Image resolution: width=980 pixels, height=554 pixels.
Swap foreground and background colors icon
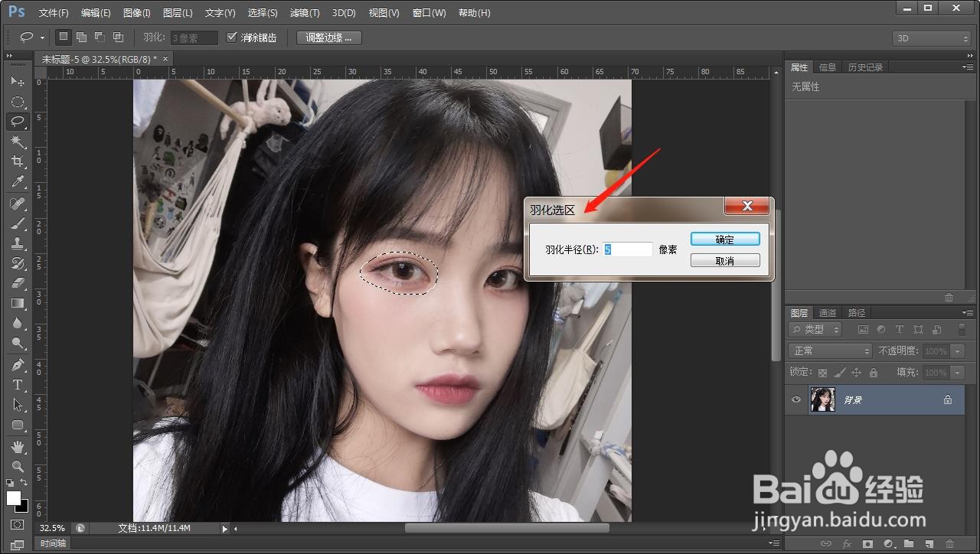pos(24,483)
